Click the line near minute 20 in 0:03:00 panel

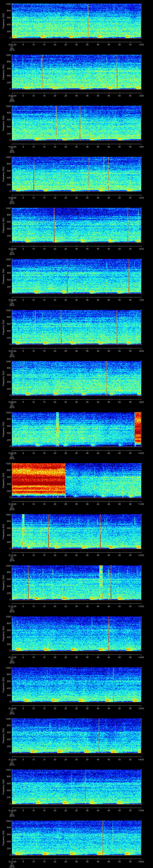pos(56,123)
